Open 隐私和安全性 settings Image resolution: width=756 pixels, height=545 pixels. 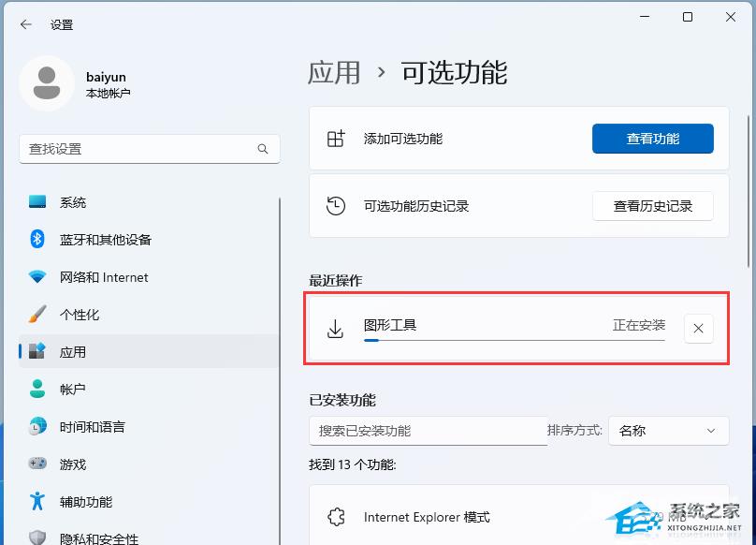[x=149, y=536]
